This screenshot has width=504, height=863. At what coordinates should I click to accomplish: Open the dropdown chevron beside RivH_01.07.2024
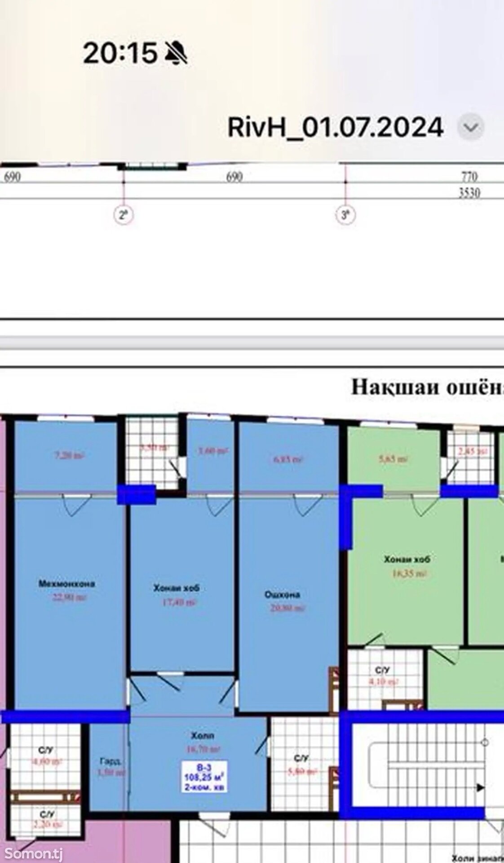(x=470, y=127)
